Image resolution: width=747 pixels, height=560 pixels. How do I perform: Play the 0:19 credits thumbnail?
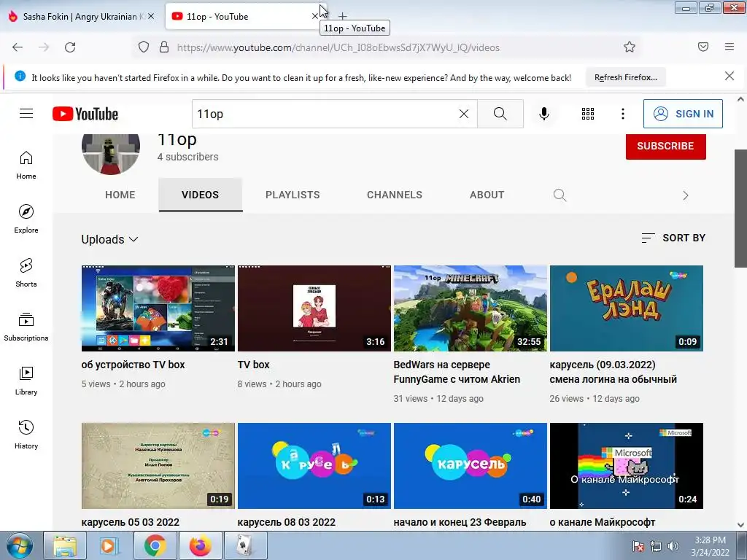(x=158, y=466)
